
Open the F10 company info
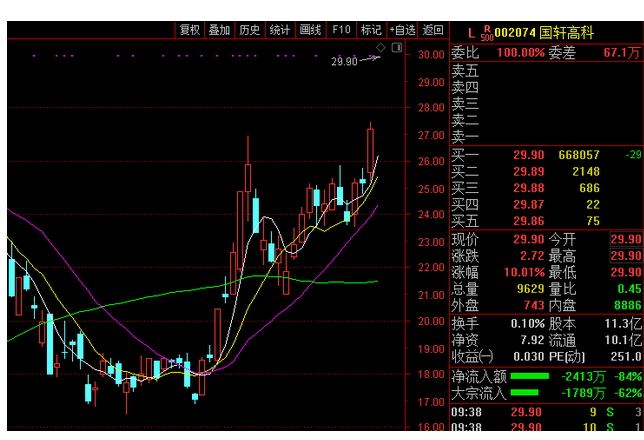(x=341, y=30)
